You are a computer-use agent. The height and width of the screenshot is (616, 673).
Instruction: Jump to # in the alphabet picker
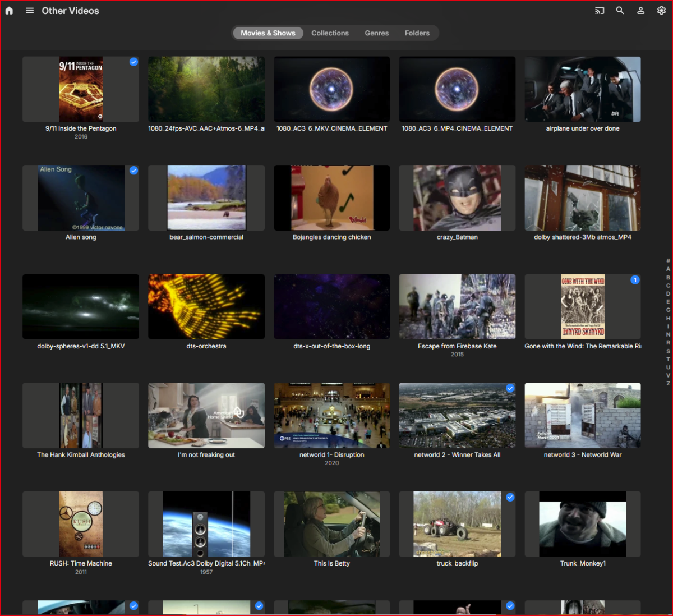(668, 261)
